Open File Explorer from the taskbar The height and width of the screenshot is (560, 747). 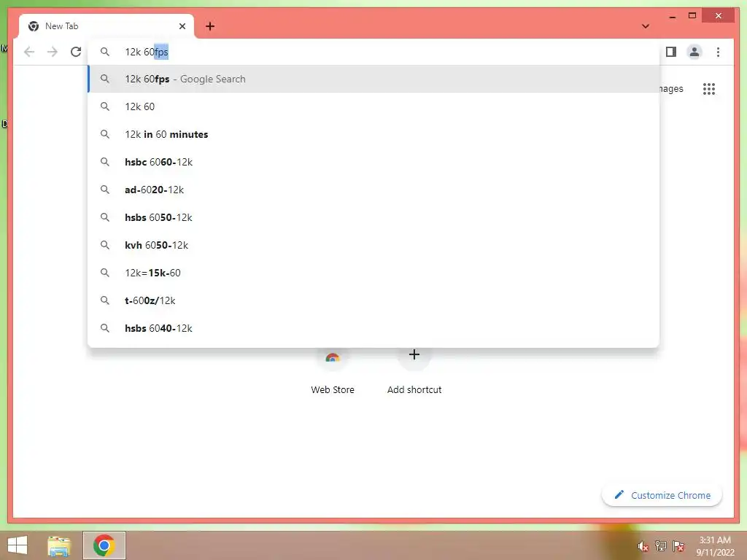59,545
